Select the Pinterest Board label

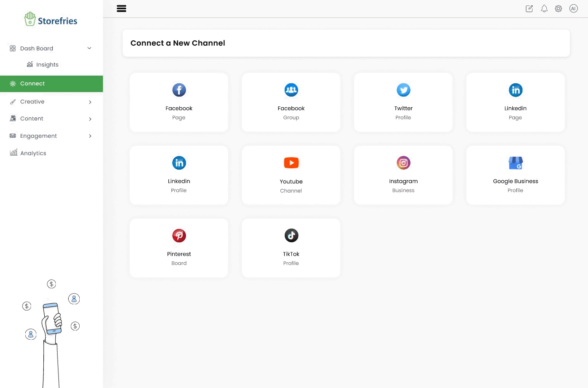click(x=179, y=258)
